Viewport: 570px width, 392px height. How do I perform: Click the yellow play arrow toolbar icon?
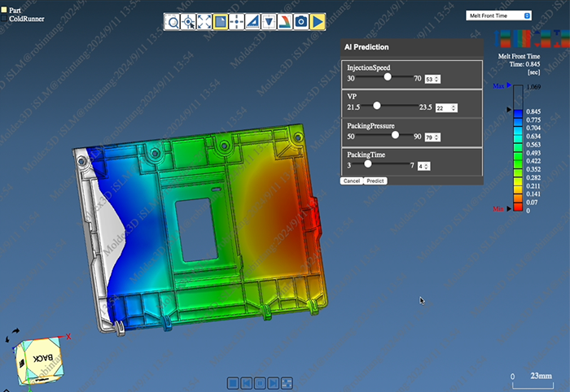pos(318,22)
